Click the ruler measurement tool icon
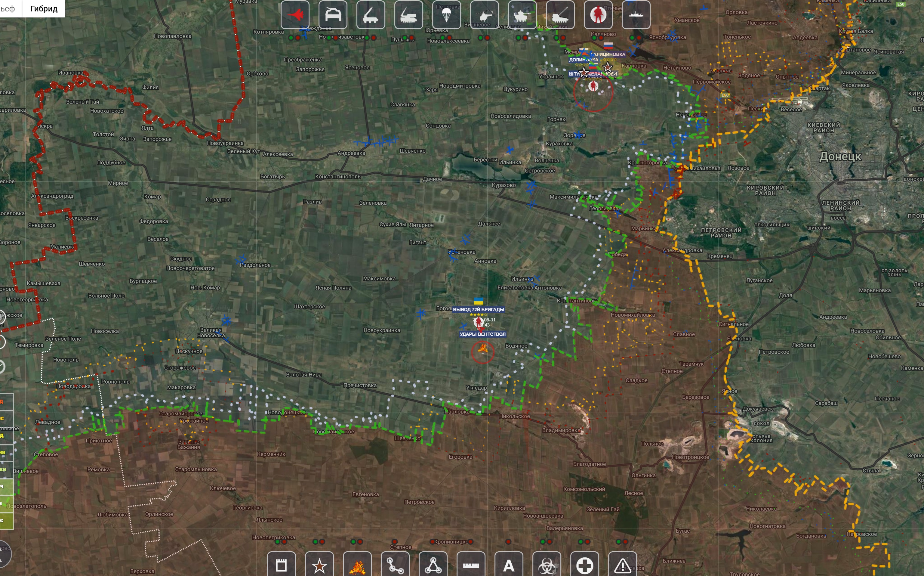Screen dimensions: 924x576 (x=471, y=565)
